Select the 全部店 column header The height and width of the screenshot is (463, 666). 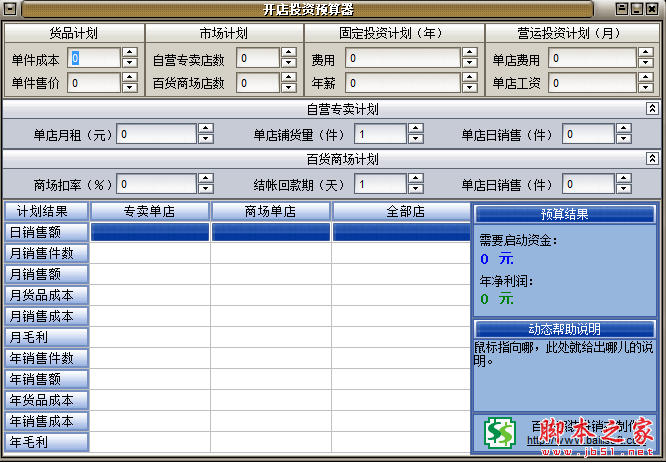click(x=401, y=212)
